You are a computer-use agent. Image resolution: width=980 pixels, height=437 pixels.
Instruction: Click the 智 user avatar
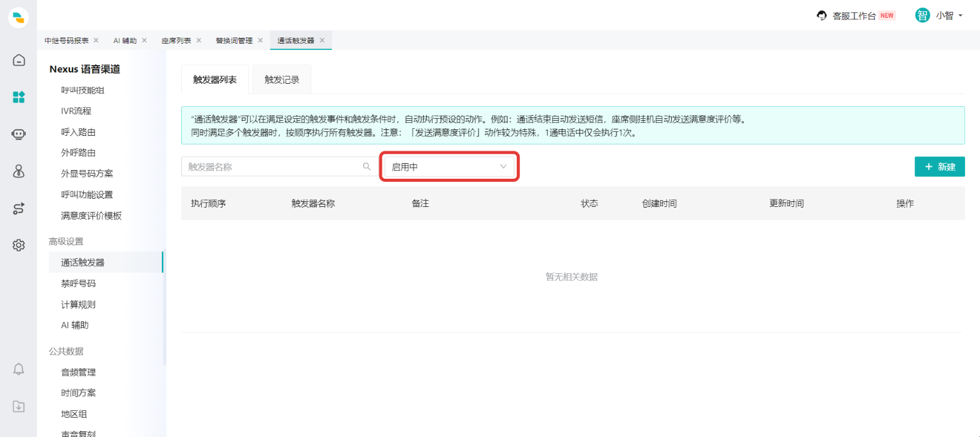point(922,16)
